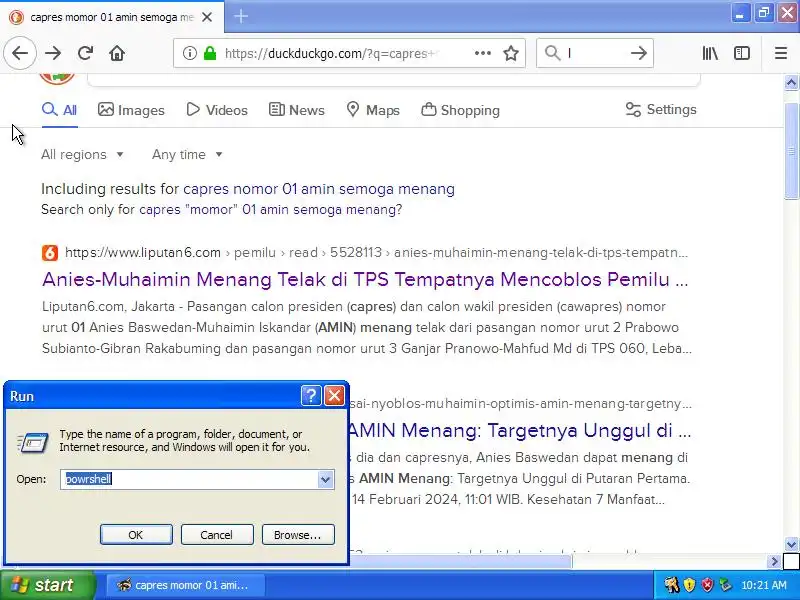Open the Run dialog help question mark
This screenshot has width=800, height=600.
311,395
